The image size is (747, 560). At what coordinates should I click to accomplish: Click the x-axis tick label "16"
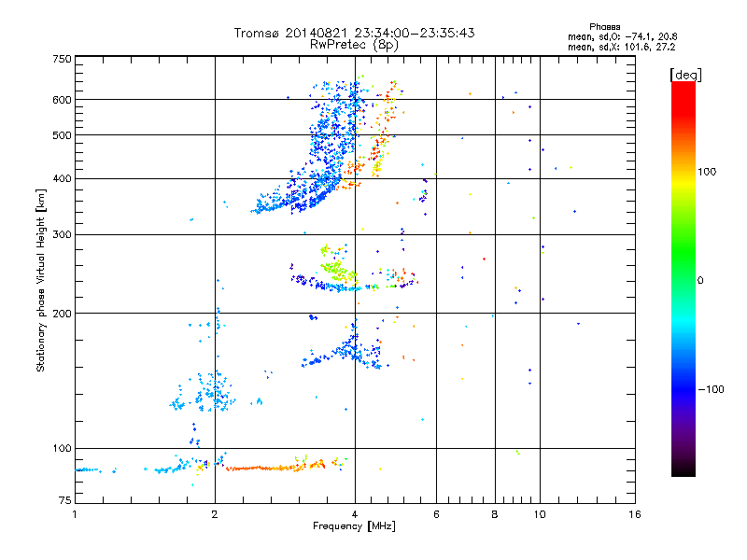pyautogui.click(x=635, y=514)
